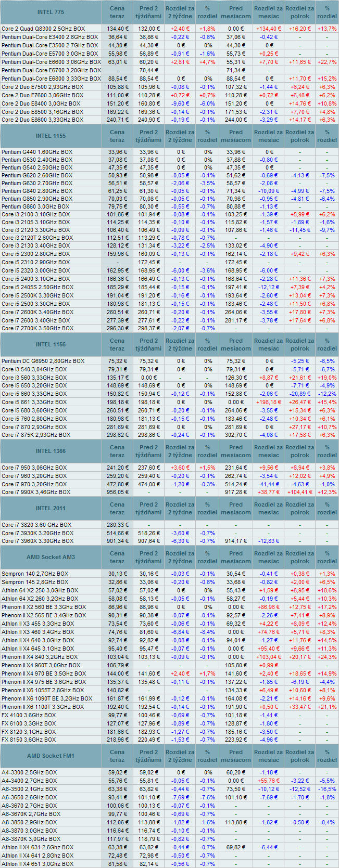
Task: Select Pentium Dual-Core E6600 3,06GHz BOX
Action: [x=51, y=62]
